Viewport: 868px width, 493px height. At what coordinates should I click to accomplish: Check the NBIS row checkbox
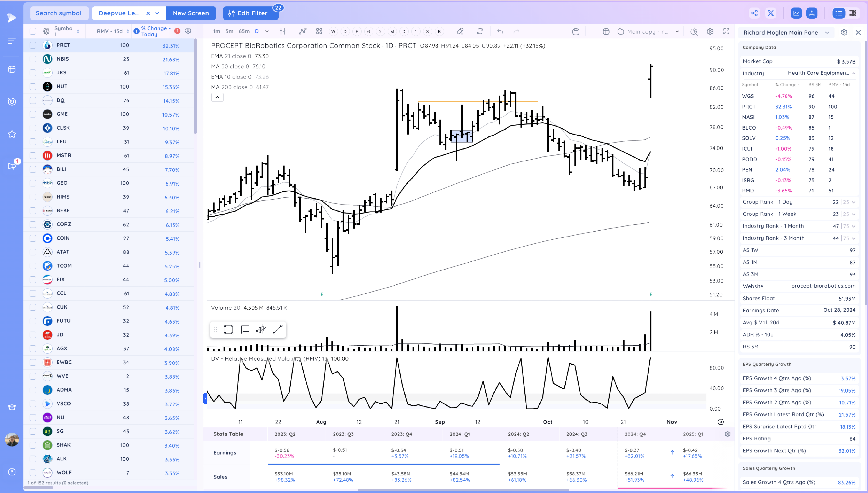(x=33, y=59)
